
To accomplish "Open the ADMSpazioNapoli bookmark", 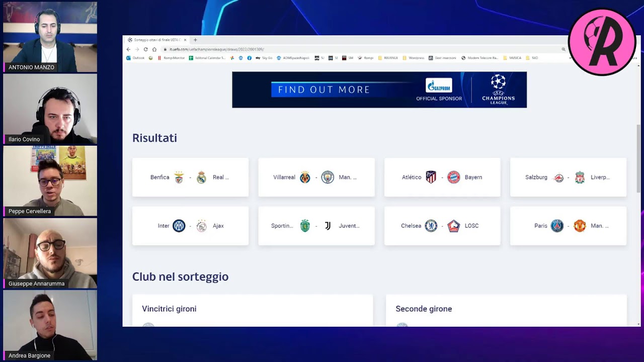I will click(x=293, y=58).
